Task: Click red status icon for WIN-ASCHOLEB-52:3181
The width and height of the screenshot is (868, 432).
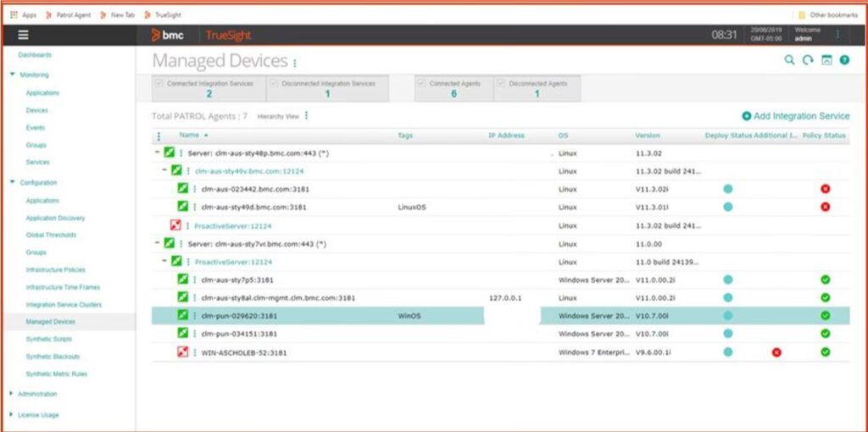Action: (x=182, y=352)
